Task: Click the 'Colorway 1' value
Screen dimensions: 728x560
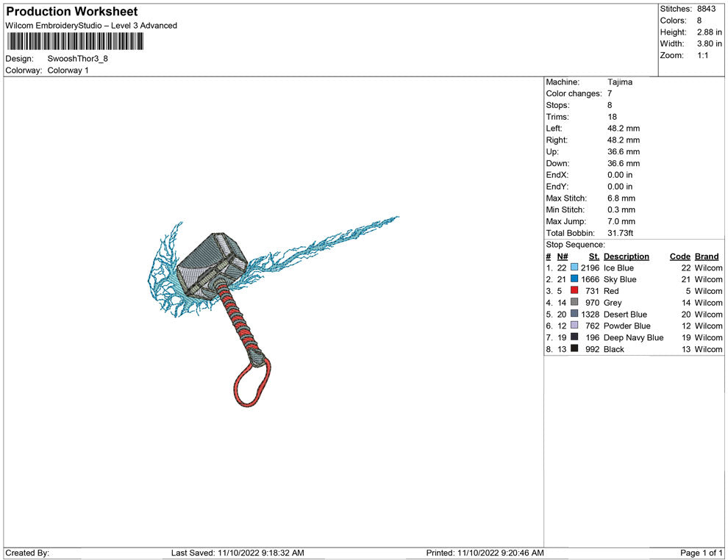Action: click(x=68, y=71)
